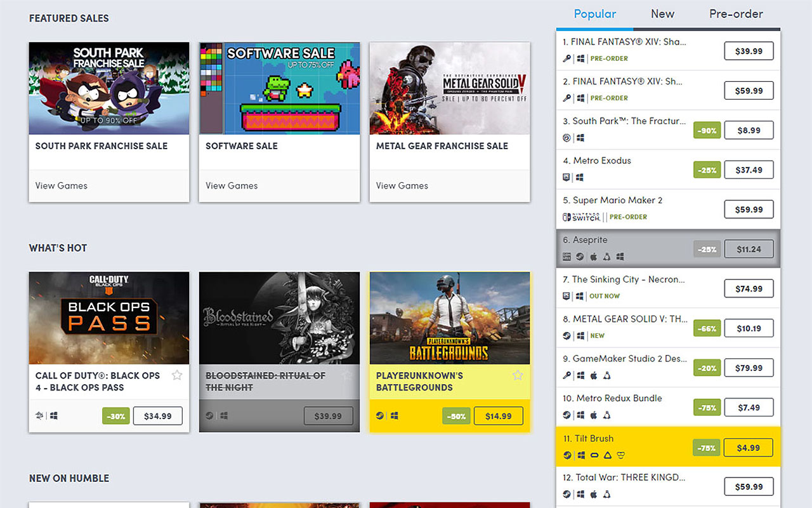This screenshot has height=508, width=812.
Task: Click the Steam icon on the Bloodstained card
Action: (x=210, y=416)
